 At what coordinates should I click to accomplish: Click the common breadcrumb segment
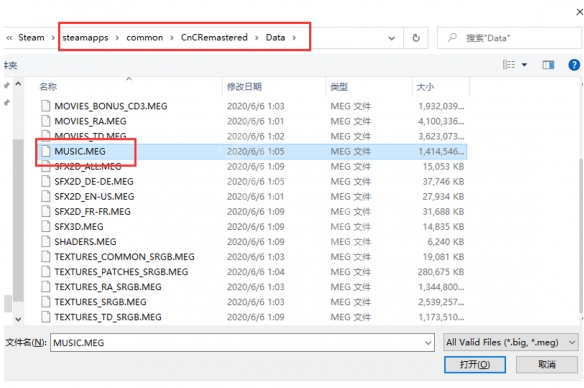point(145,38)
